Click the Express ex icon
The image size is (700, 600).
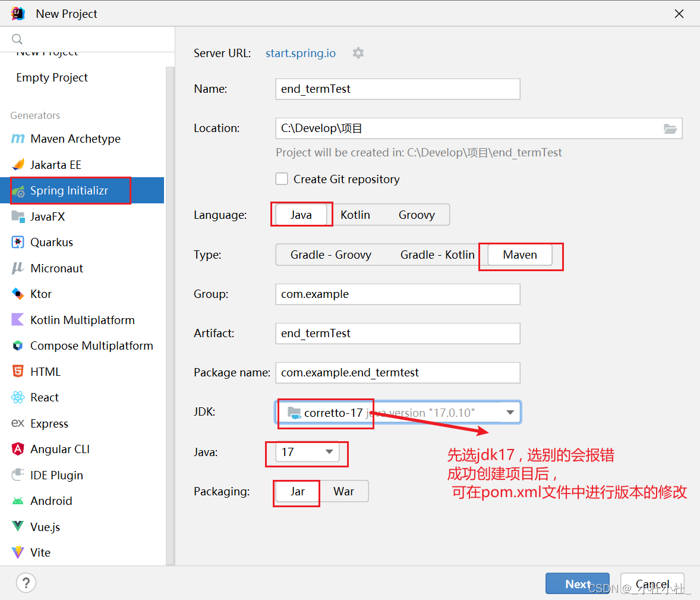click(18, 423)
